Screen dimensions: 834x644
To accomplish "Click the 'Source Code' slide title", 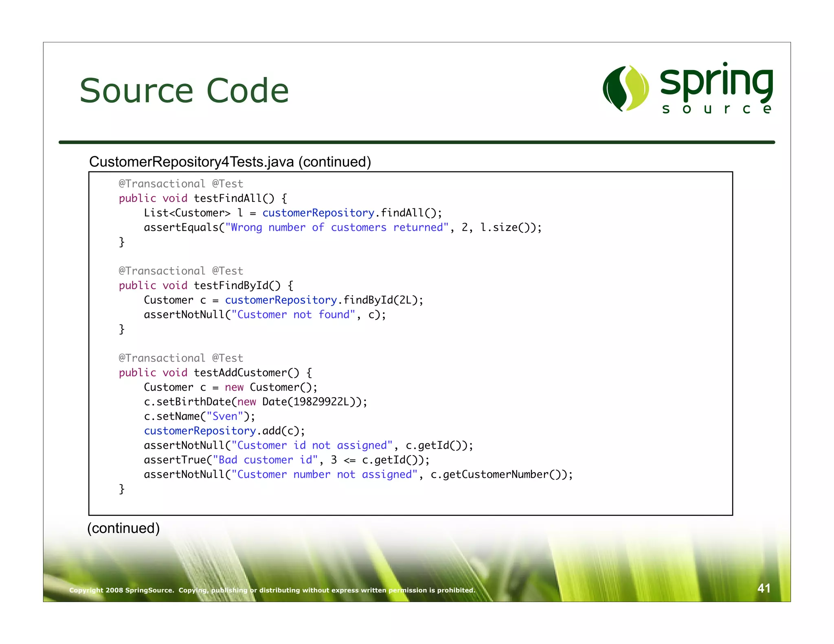I will tap(184, 90).
